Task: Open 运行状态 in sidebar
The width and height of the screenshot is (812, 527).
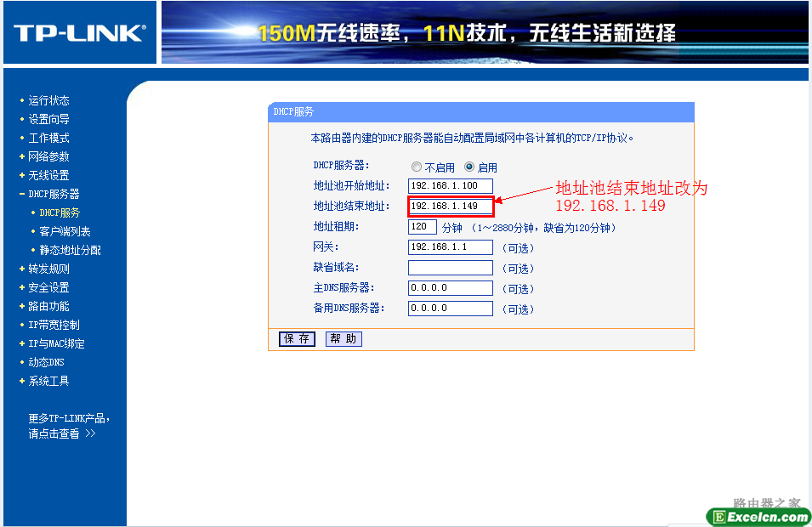Action: [x=48, y=100]
